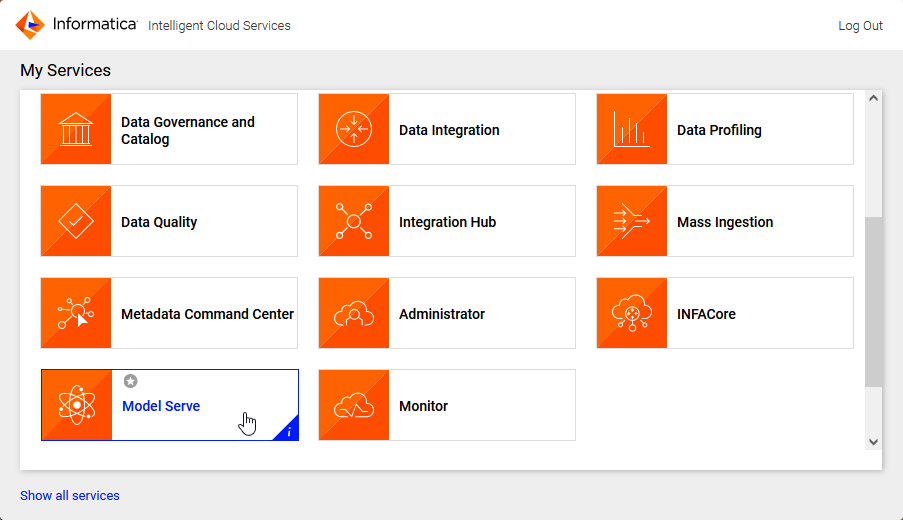Show info for the Model Serve tile
903x520 pixels.
[289, 431]
